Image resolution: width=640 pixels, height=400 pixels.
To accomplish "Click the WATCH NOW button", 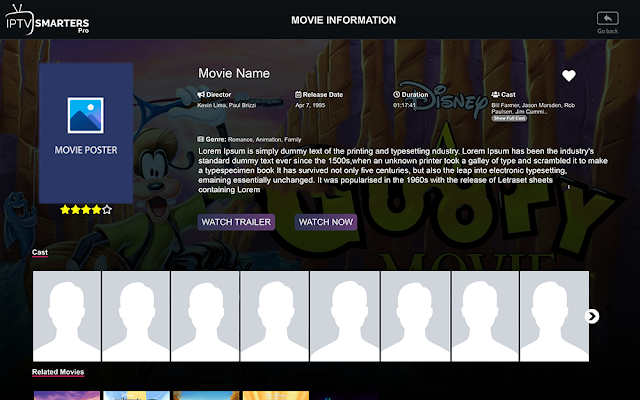I will click(326, 222).
